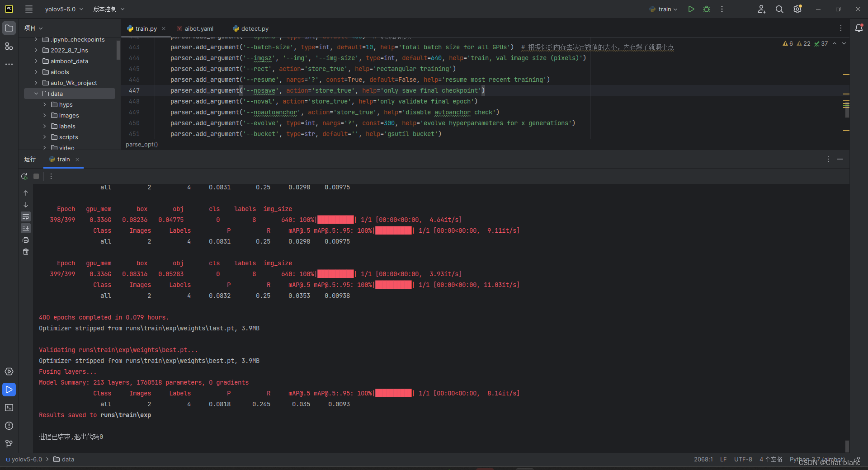The width and height of the screenshot is (868, 470).
Task: Open train run configuration dropdown
Action: pos(664,9)
